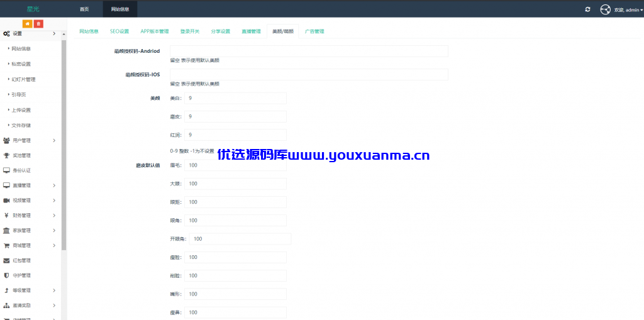Click the 星光 logo text

point(33,9)
